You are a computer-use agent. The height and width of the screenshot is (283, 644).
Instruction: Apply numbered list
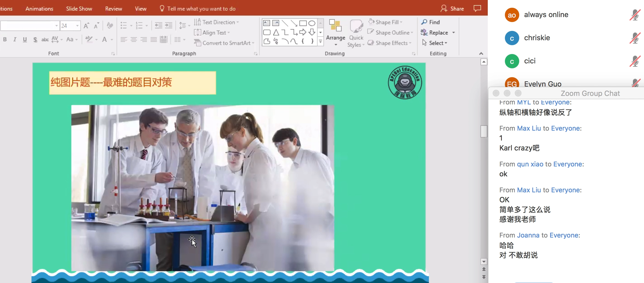tap(139, 26)
